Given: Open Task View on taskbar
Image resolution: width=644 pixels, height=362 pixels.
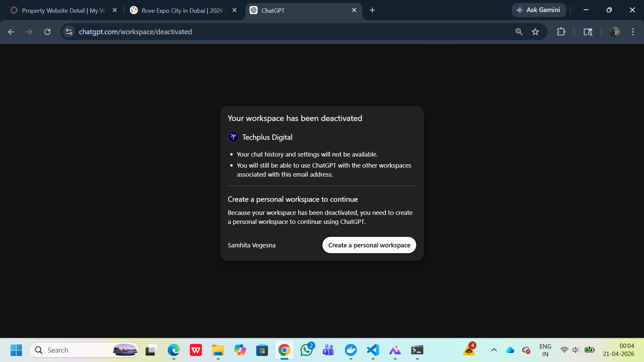Looking at the screenshot, I should (152, 350).
